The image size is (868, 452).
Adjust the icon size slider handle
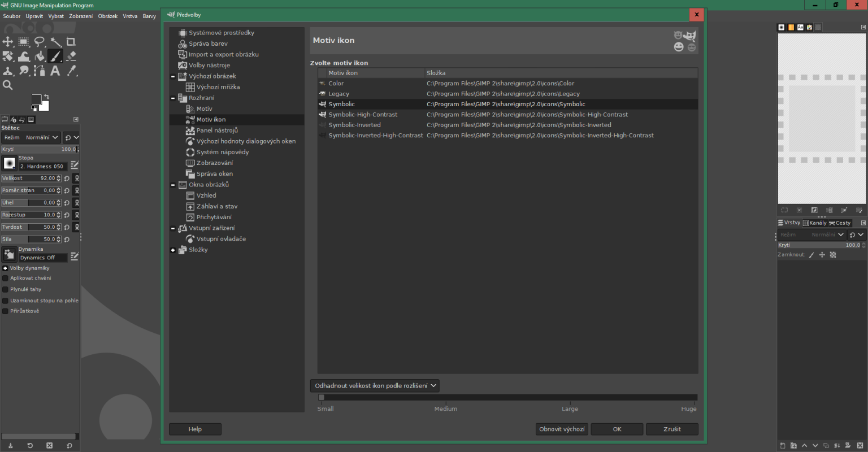(321, 398)
